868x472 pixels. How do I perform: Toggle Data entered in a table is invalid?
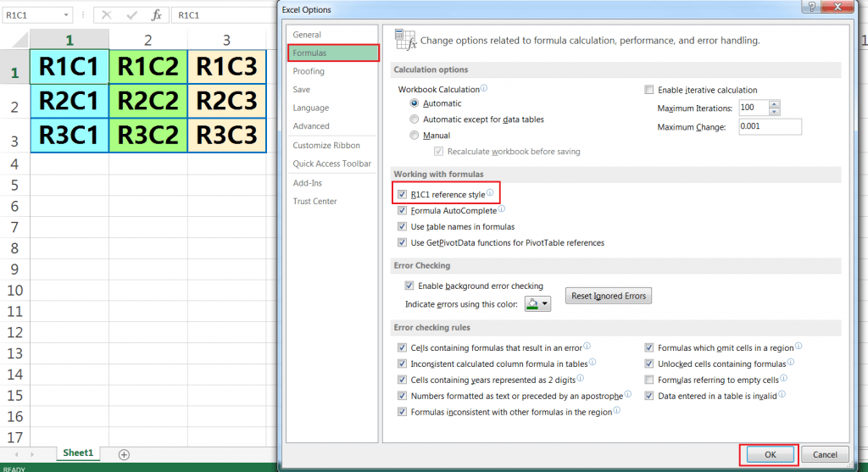[x=648, y=397]
